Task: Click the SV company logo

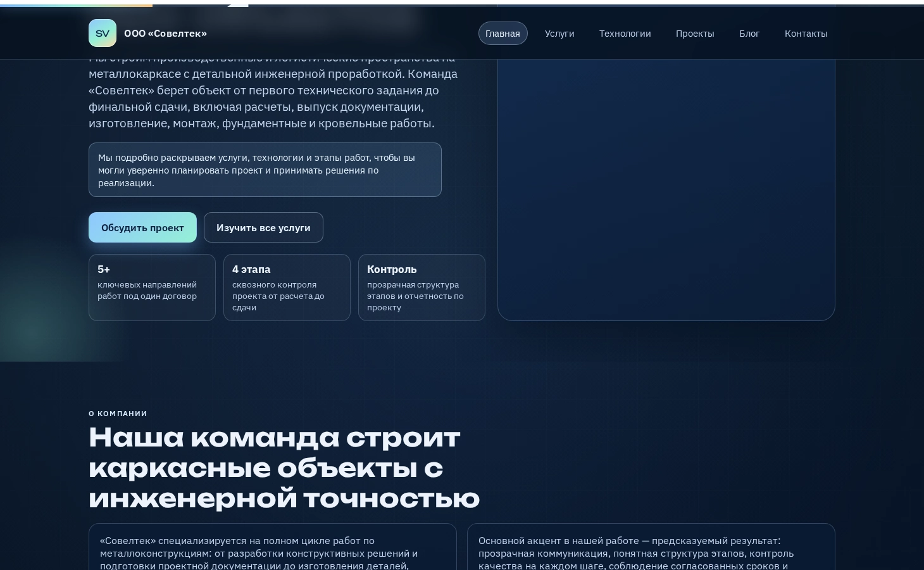Action: (x=103, y=33)
